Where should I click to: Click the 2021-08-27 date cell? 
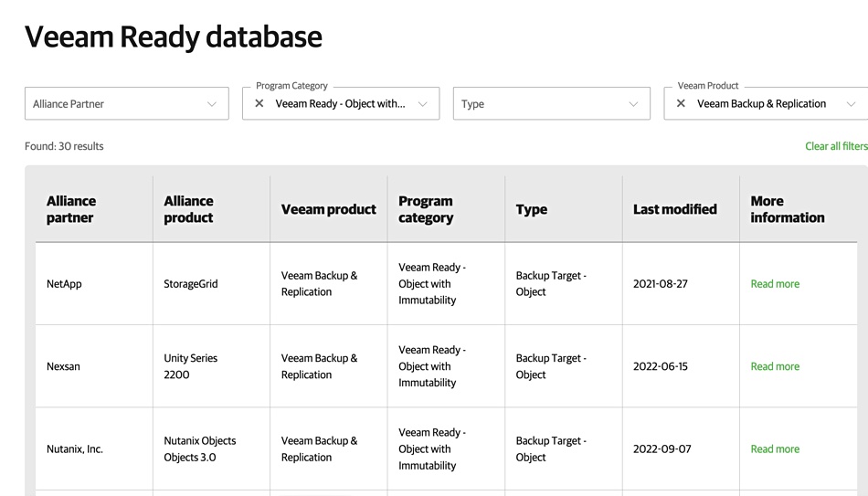point(681,283)
